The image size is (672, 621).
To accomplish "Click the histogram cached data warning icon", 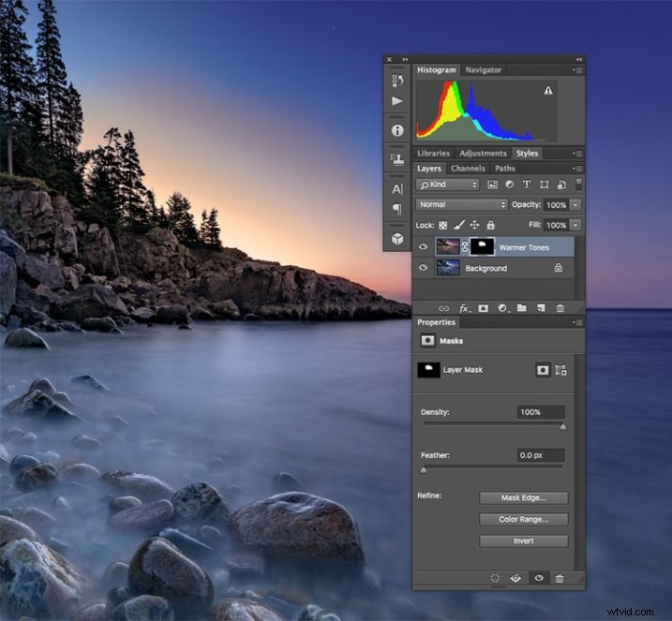I will pos(548,90).
